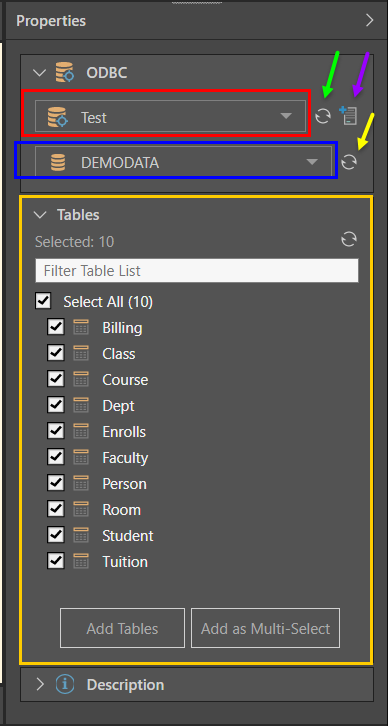Screen dimensions: 388x726
Task: Click the Filter Table List field
Action: (x=197, y=270)
